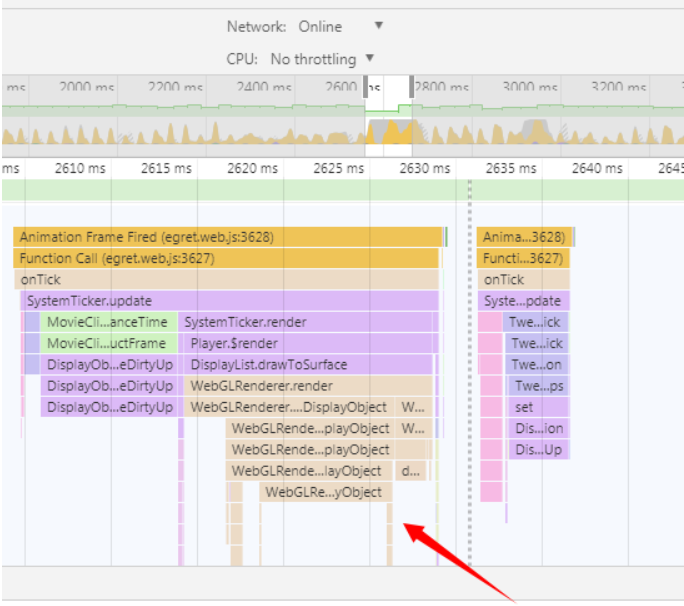Image resolution: width=684 pixels, height=606 pixels.
Task: Select the SystemTicker.update flame bar
Action: [229, 301]
